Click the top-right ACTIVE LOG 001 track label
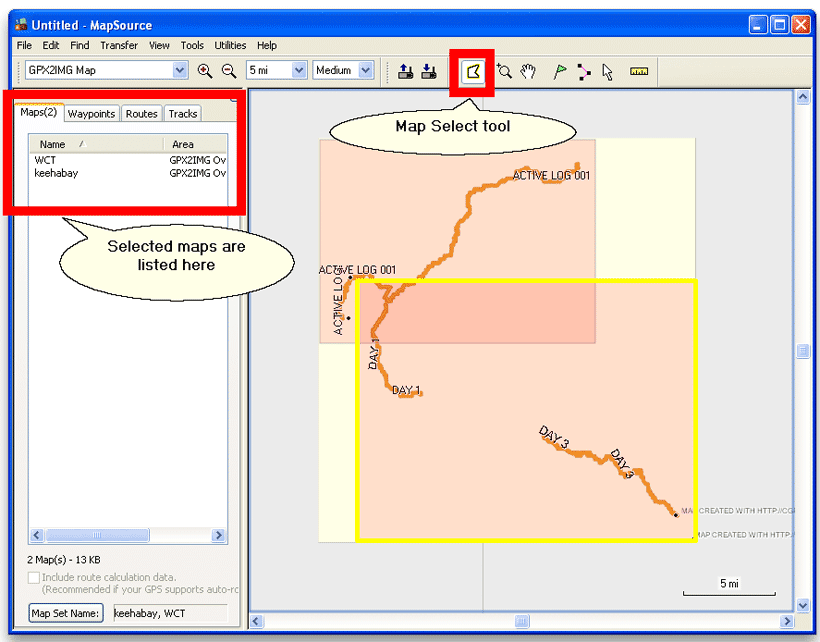The width and height of the screenshot is (820, 642). coord(551,176)
